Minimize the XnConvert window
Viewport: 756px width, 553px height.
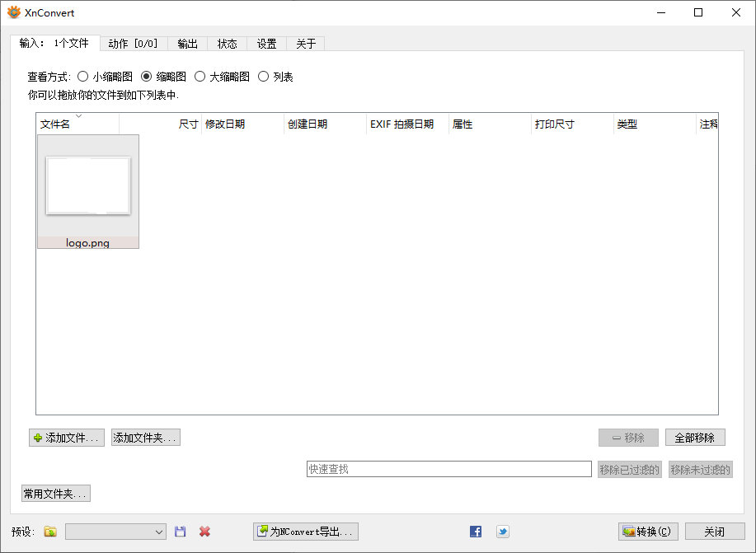[x=661, y=12]
